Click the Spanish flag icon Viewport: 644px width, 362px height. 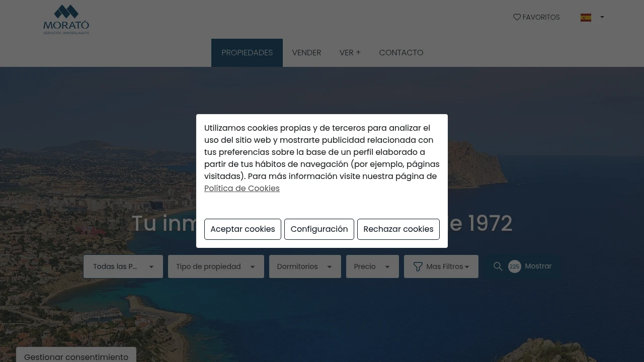coord(586,18)
